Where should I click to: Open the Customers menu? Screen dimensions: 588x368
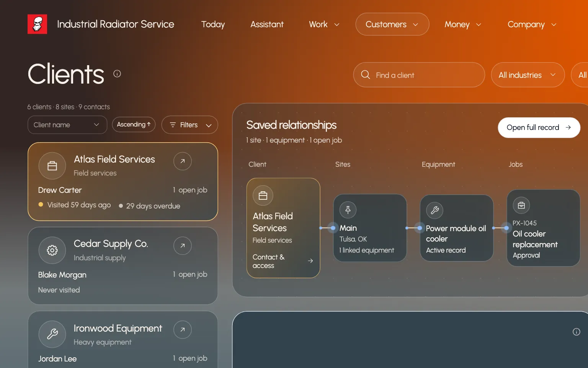[x=392, y=24]
